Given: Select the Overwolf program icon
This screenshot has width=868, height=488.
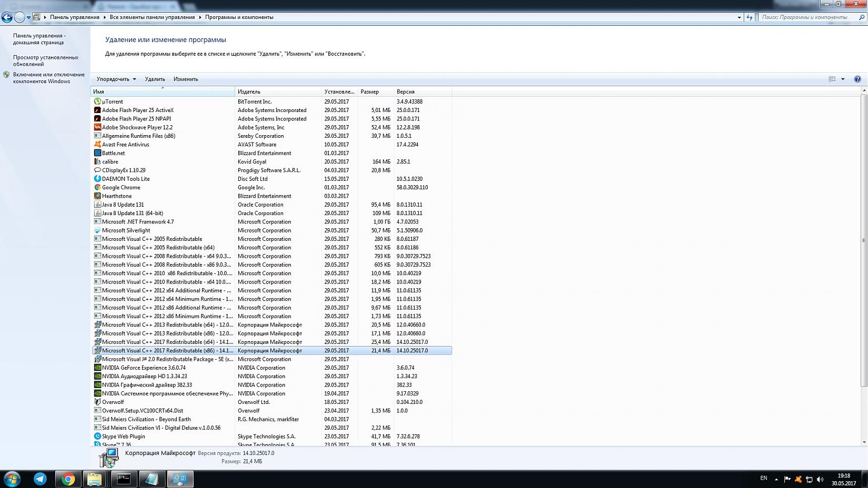Looking at the screenshot, I should [97, 402].
